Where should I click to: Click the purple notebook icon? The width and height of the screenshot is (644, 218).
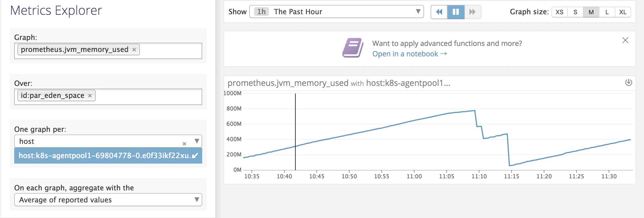(353, 48)
